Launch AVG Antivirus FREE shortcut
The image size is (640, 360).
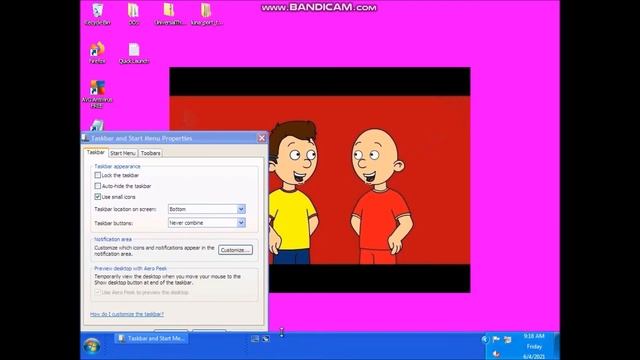97,94
